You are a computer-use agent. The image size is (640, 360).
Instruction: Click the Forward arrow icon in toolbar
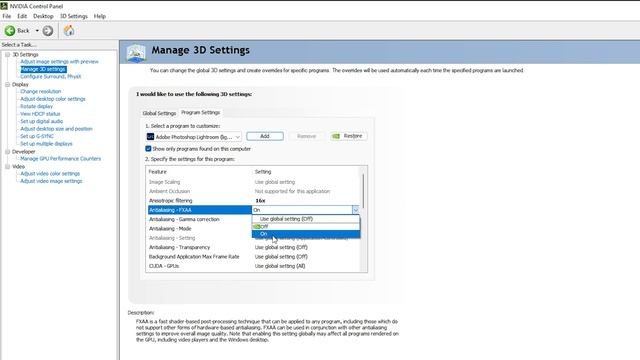pos(48,31)
